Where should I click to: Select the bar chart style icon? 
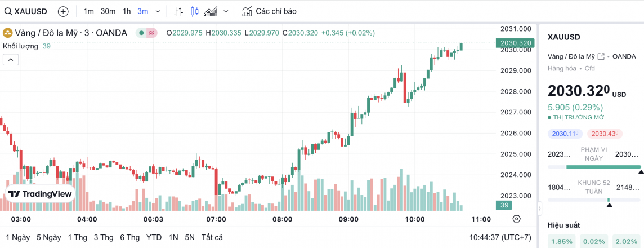[x=178, y=11]
